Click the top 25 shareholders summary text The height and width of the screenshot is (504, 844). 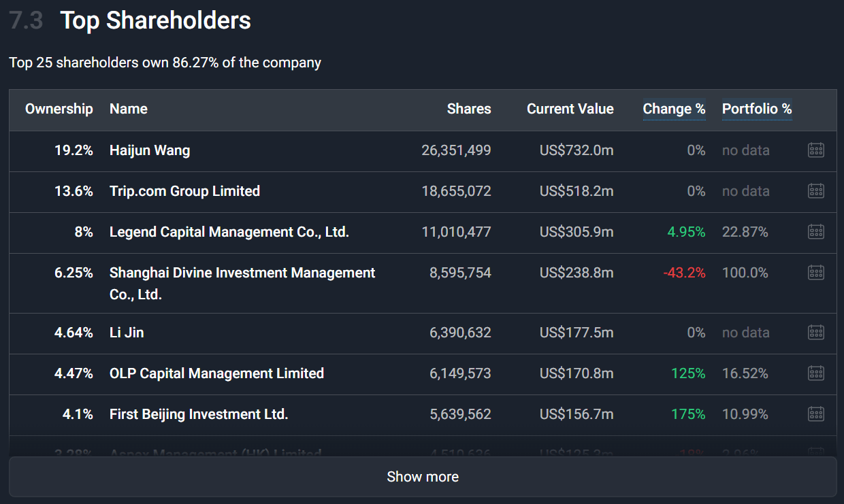(165, 63)
